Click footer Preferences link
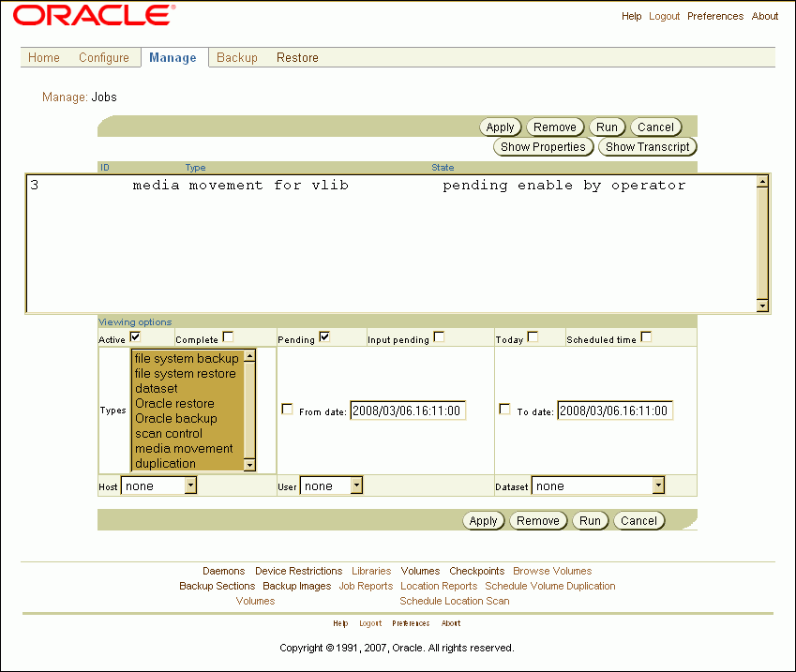 pyautogui.click(x=411, y=623)
